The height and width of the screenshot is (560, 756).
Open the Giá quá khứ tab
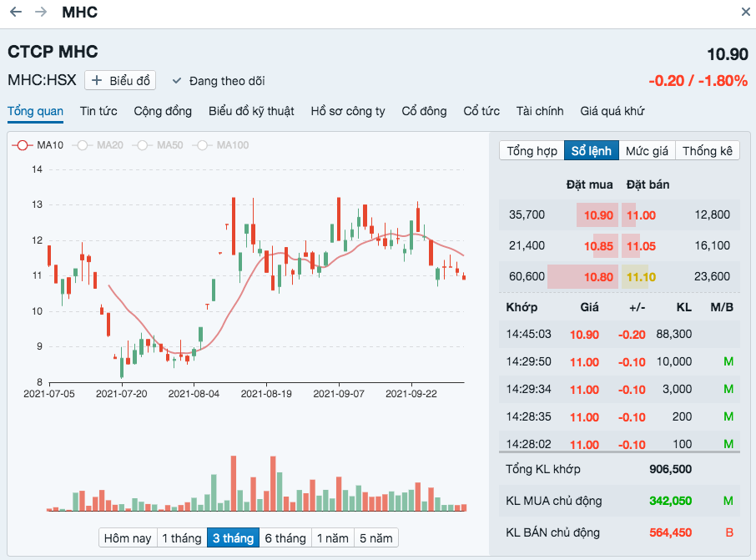(612, 111)
